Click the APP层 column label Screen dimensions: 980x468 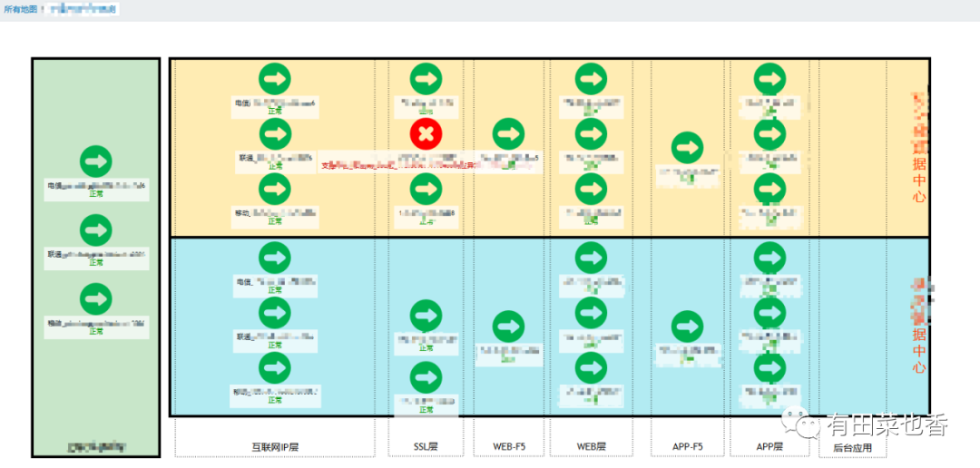point(769,447)
